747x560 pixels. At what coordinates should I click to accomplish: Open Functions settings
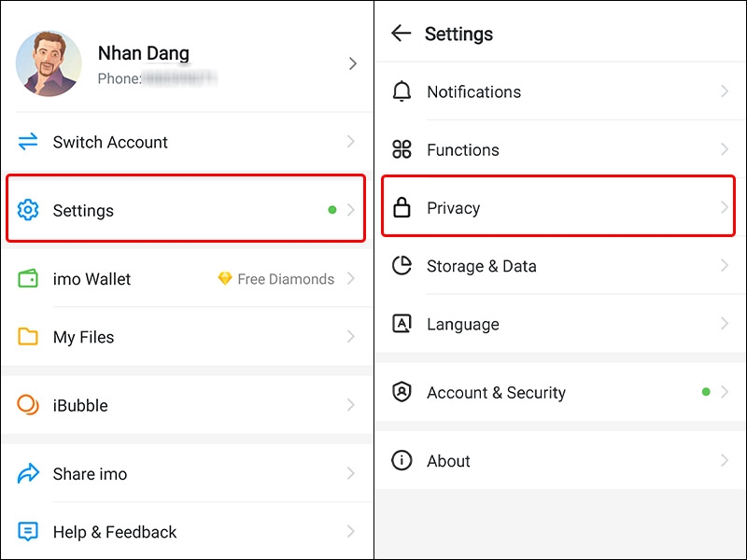[x=561, y=149]
